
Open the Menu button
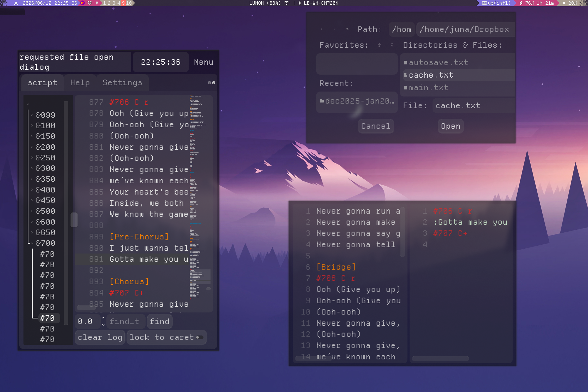coord(204,62)
